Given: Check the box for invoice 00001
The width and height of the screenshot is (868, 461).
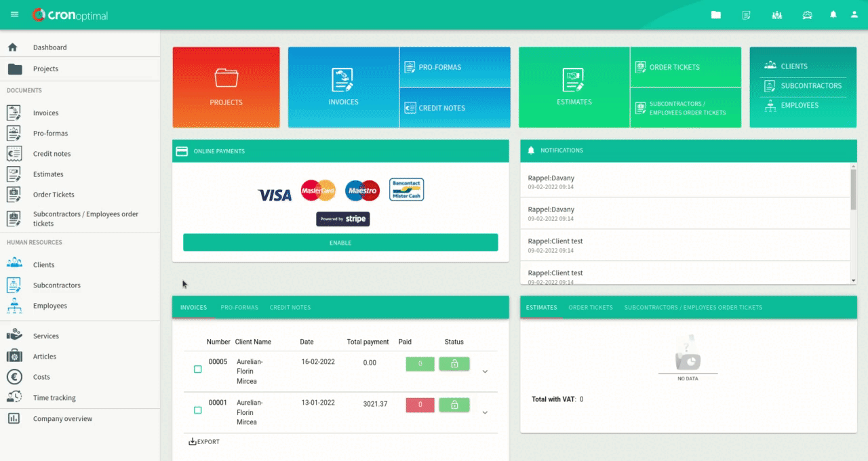Looking at the screenshot, I should pyautogui.click(x=198, y=410).
